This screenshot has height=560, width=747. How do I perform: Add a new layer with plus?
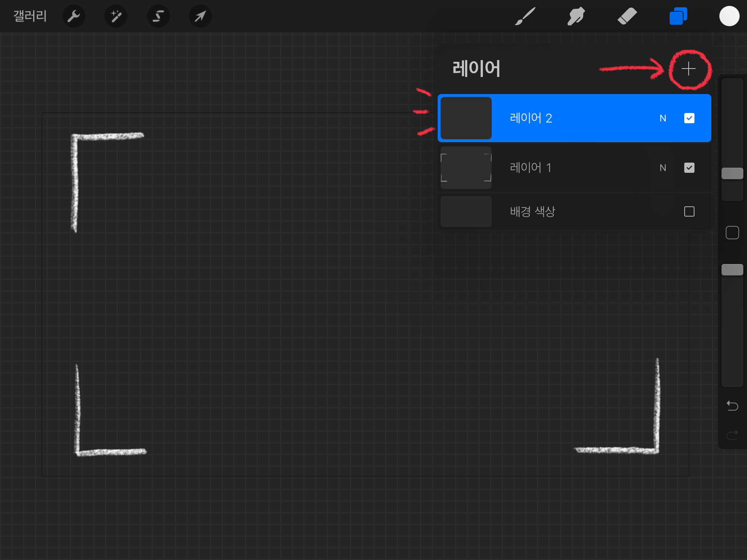[688, 69]
